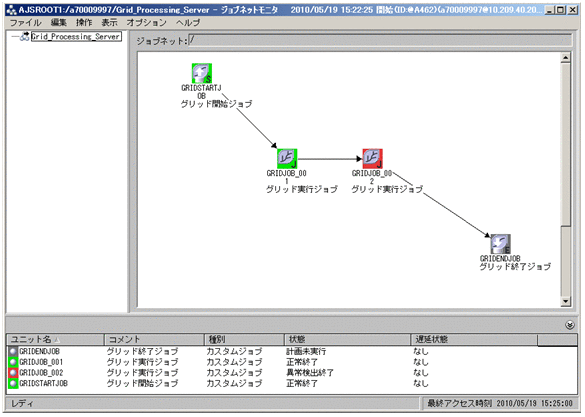Click the map scrollbar down arrow

click(566, 301)
